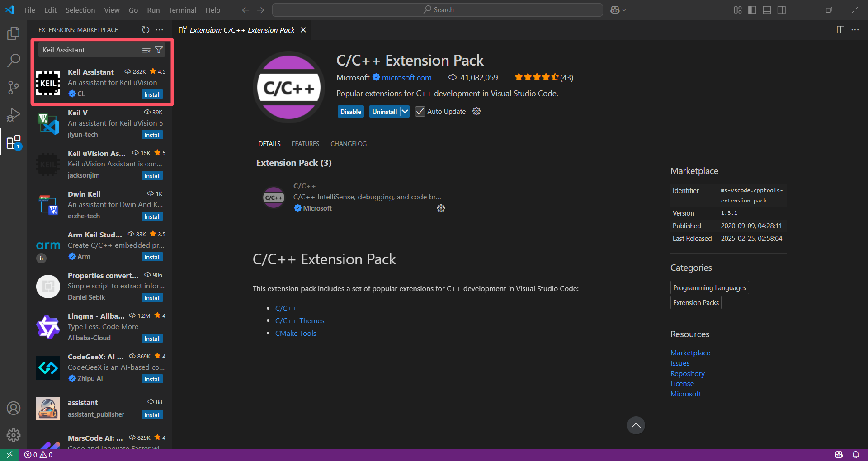Refresh the extensions marketplace list
Screen dimensions: 868x461
pos(146,30)
